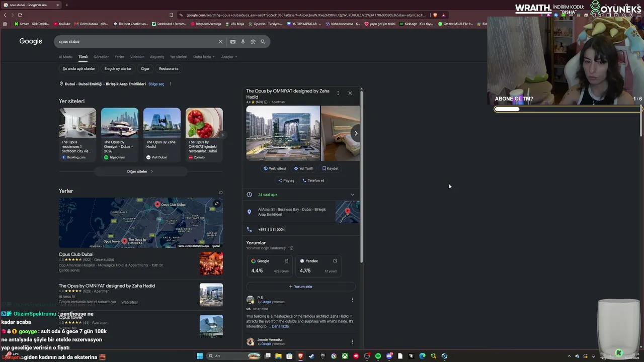
Task: Open more options for the location line
Action: coord(170,84)
